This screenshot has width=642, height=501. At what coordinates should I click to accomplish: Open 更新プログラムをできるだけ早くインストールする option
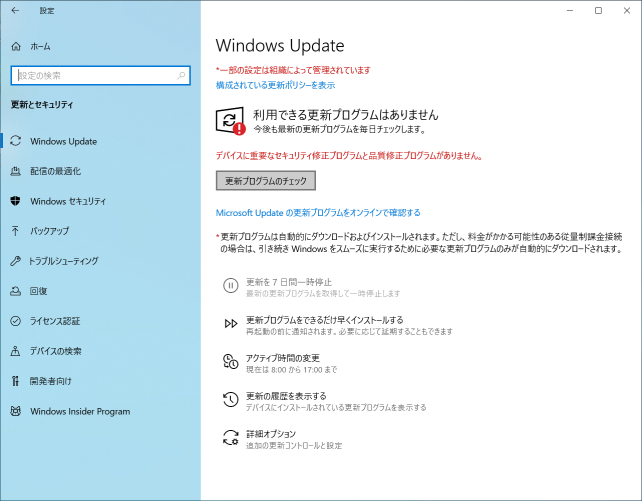point(324,320)
